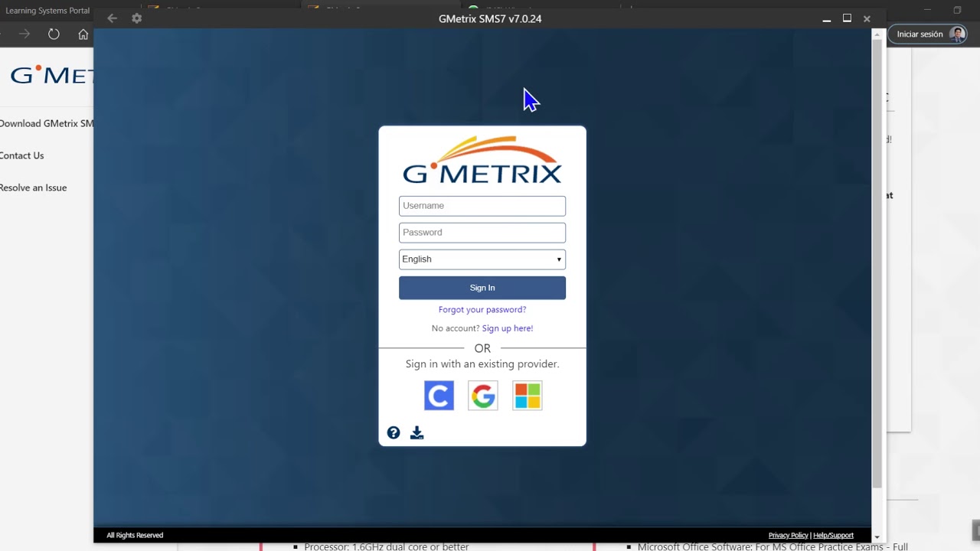
Task: Click the scrollbar down arrow in GMetrix window
Action: pos(877,537)
